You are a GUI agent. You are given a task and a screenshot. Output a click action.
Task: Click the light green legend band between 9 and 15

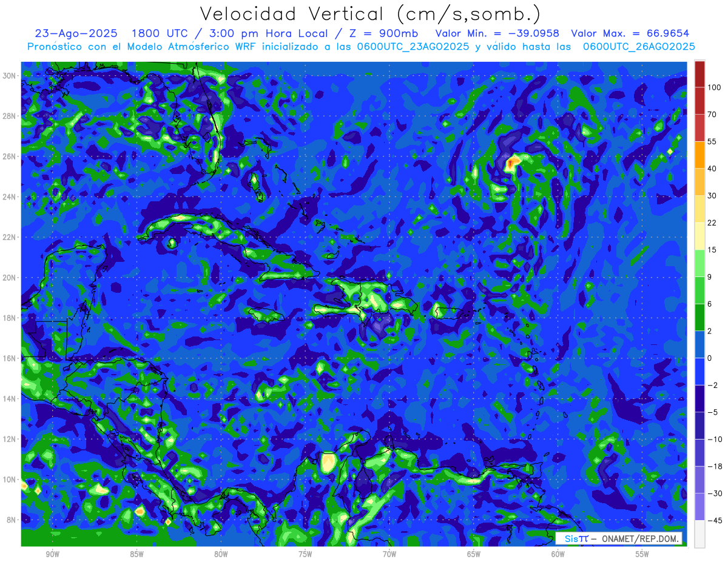pos(699,263)
